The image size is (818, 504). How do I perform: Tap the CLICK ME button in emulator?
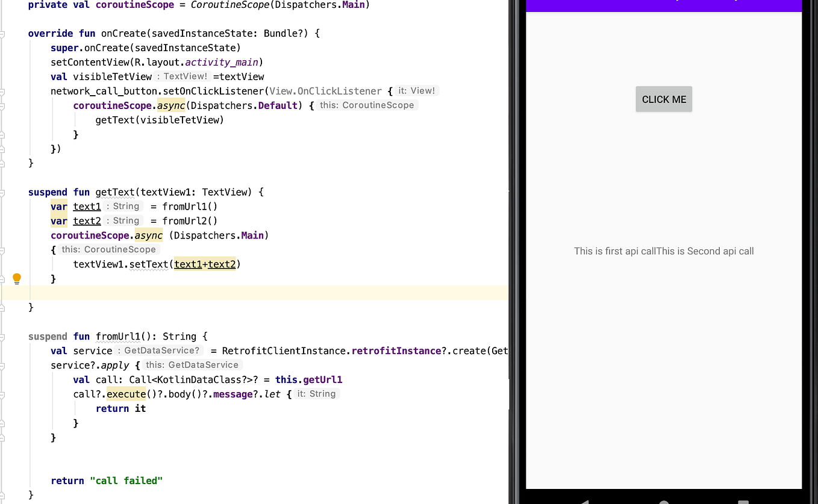point(664,99)
